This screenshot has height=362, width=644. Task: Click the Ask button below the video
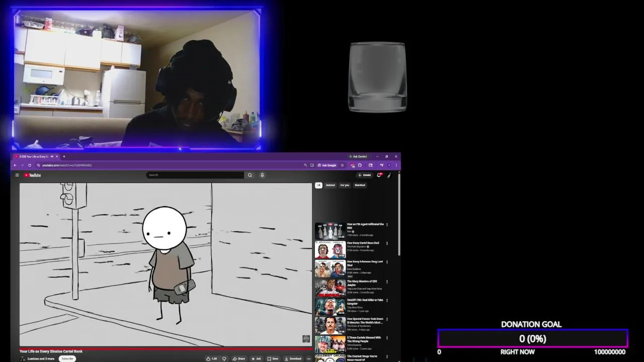[257, 358]
